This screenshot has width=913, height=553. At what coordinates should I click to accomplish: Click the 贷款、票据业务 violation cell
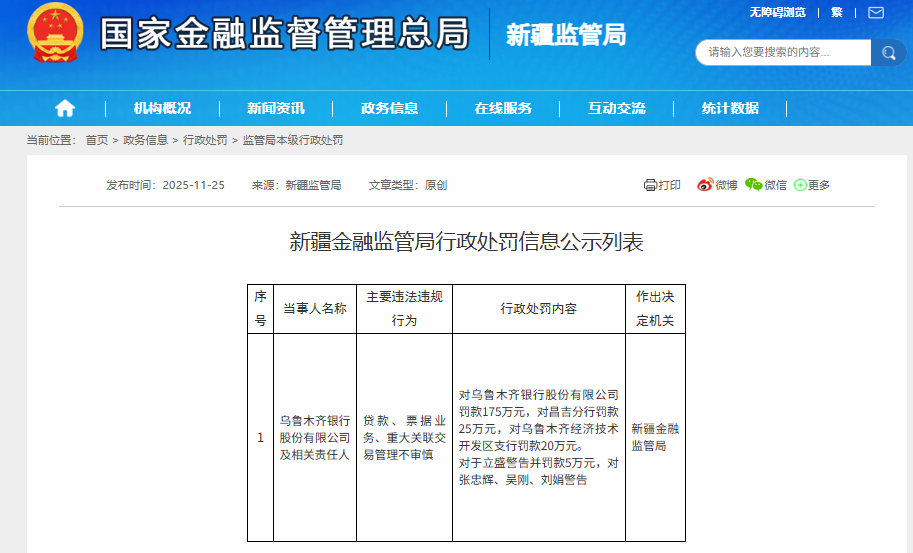(x=404, y=437)
